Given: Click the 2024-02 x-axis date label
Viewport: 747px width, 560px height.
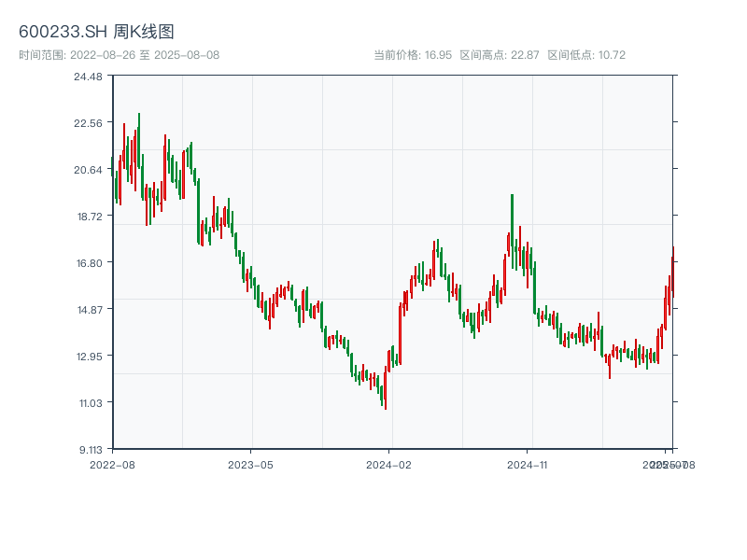Looking at the screenshot, I should (389, 464).
